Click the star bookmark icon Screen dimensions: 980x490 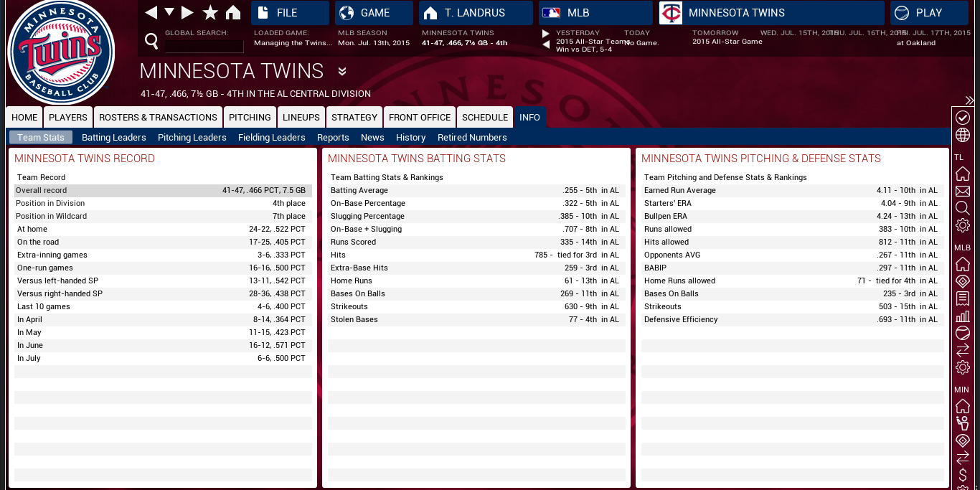(x=210, y=13)
